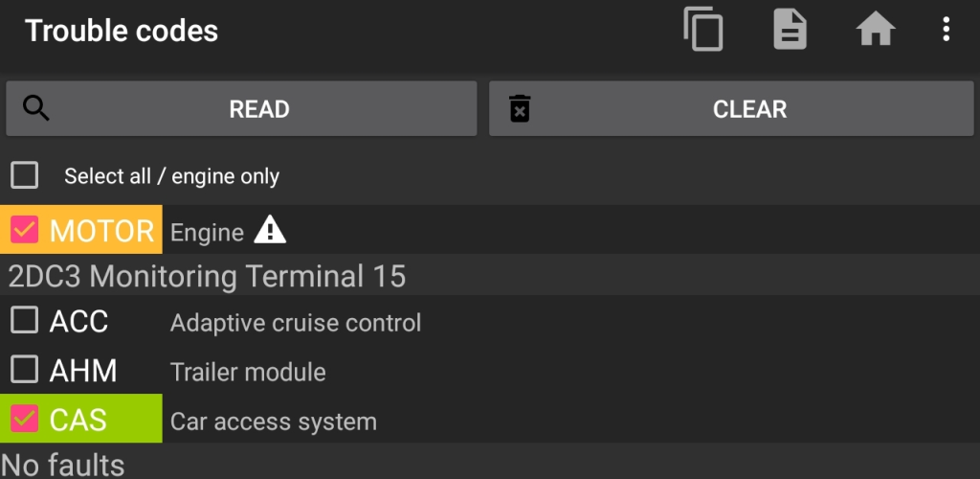
Task: Tap the trash icon on CLEAR
Action: (x=520, y=109)
